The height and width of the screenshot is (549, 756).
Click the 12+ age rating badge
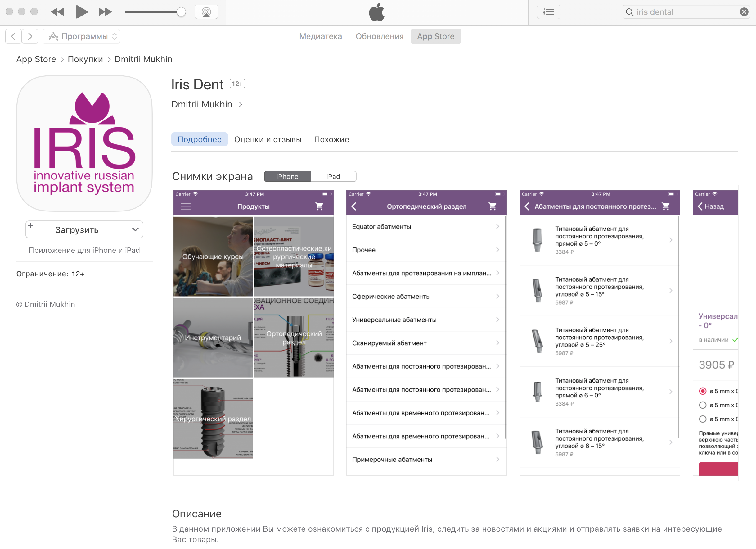click(237, 84)
